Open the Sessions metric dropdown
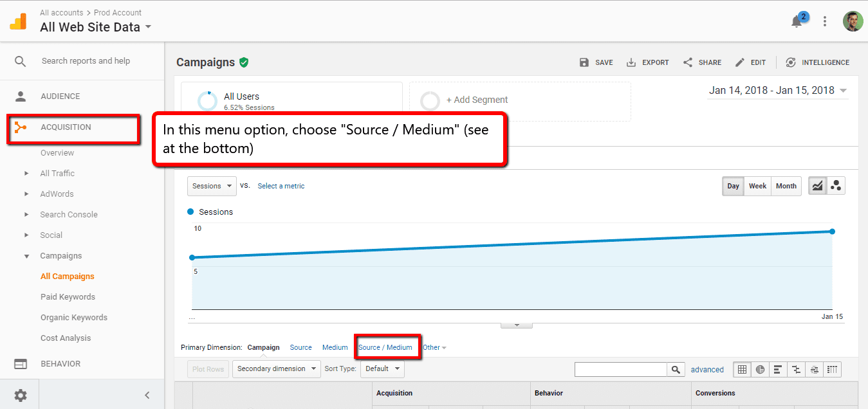The image size is (868, 409). (212, 186)
